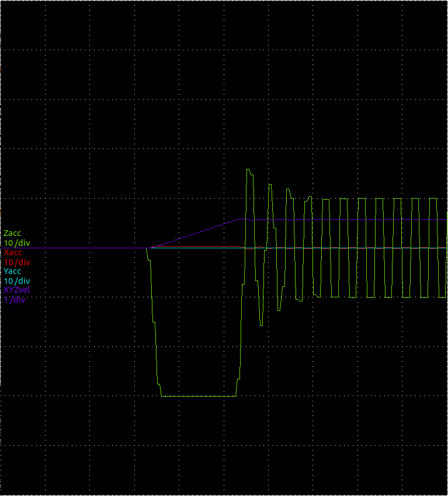Click the purple 1 /div scale text
The image size is (448, 496).
(15, 300)
